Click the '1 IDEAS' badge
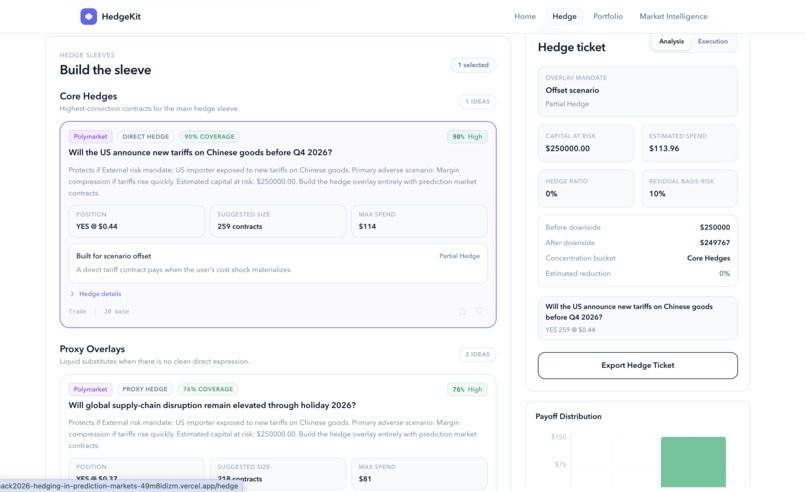Screen dimensions: 806x492 [478, 101]
